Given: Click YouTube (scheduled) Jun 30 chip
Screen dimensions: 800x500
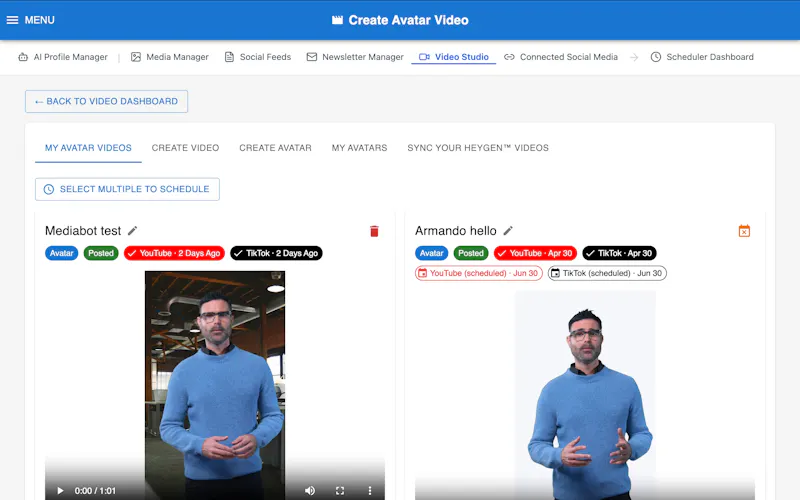Looking at the screenshot, I should pos(479,273).
